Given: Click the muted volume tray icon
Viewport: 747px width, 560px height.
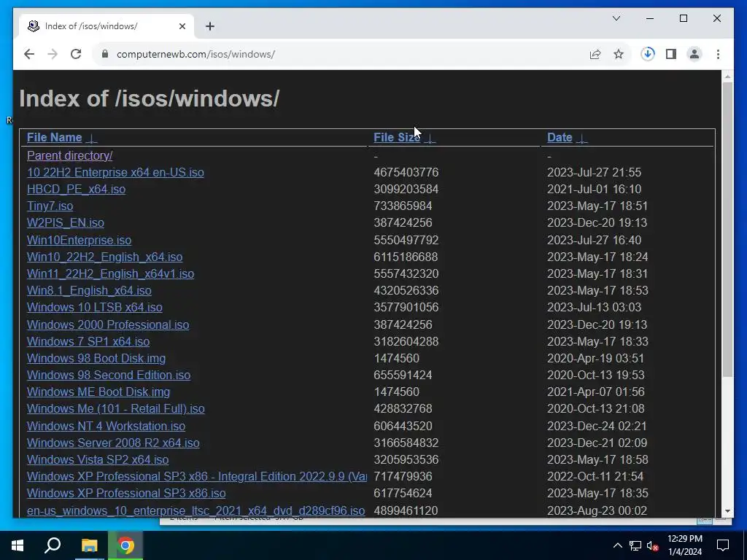Looking at the screenshot, I should pos(652,545).
